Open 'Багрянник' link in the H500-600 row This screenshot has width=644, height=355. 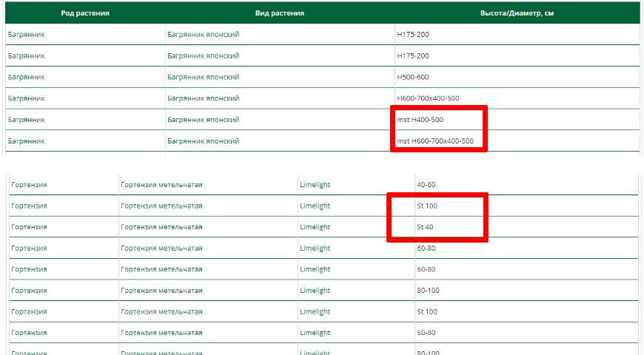click(27, 77)
